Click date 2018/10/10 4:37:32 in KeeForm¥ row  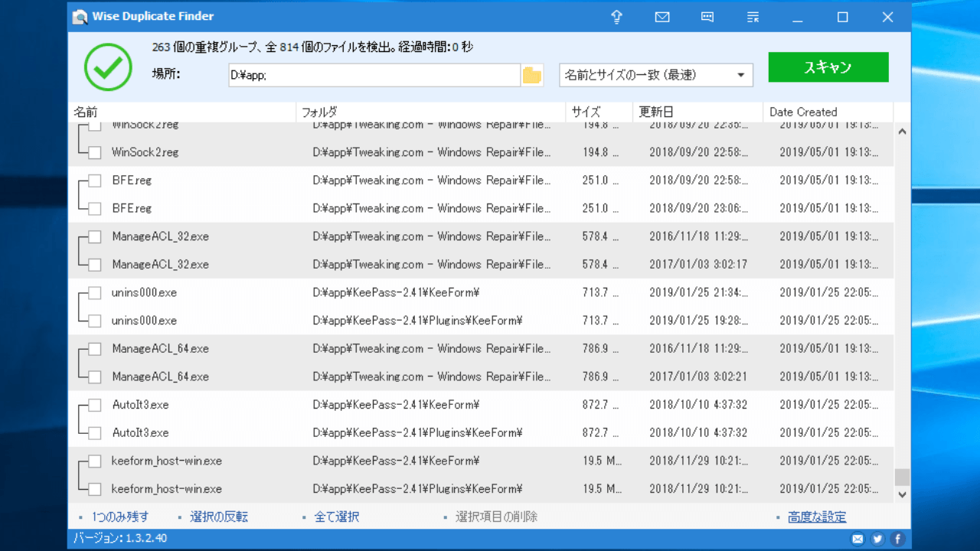click(698, 405)
